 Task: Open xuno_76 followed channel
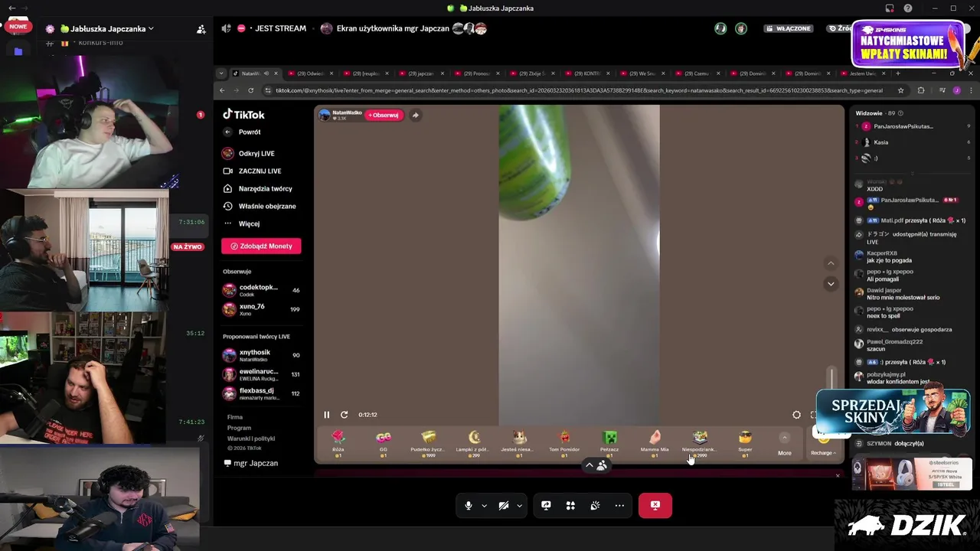261,309
